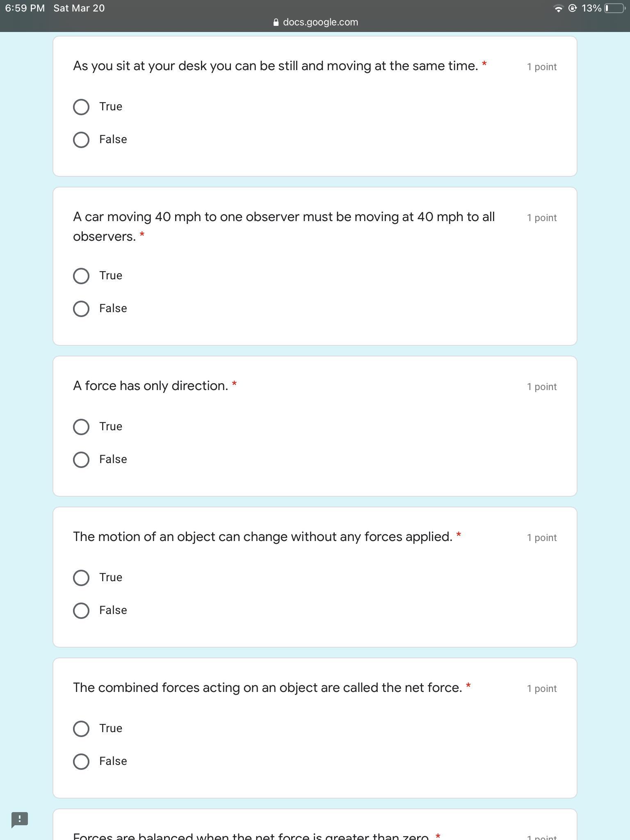Screen dimensions: 630x840
Task: Pick True for motion changing without forces
Action: [81, 578]
